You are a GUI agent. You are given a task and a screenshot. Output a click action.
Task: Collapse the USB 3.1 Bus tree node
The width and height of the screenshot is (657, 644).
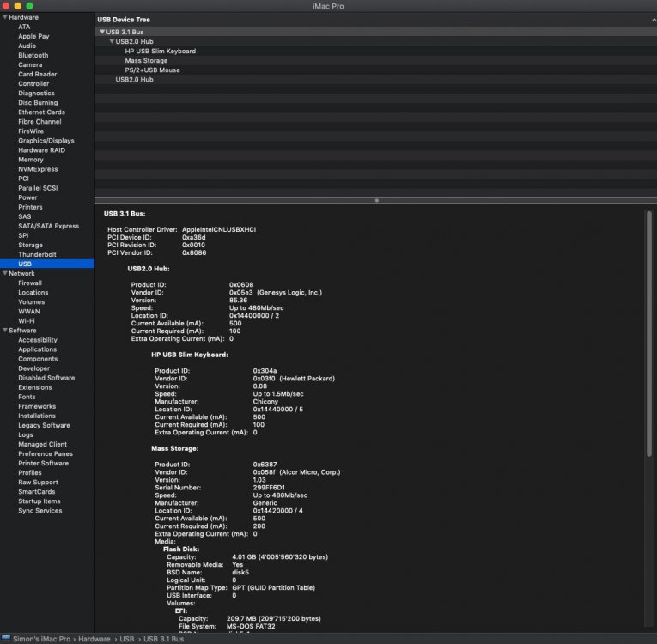click(x=102, y=32)
